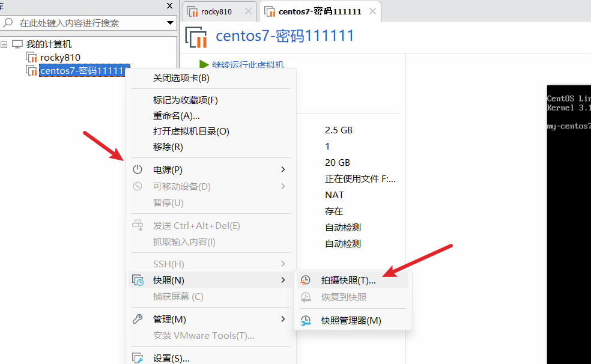Click the 2.5 GB memory value
This screenshot has height=364, width=591.
pyautogui.click(x=339, y=130)
